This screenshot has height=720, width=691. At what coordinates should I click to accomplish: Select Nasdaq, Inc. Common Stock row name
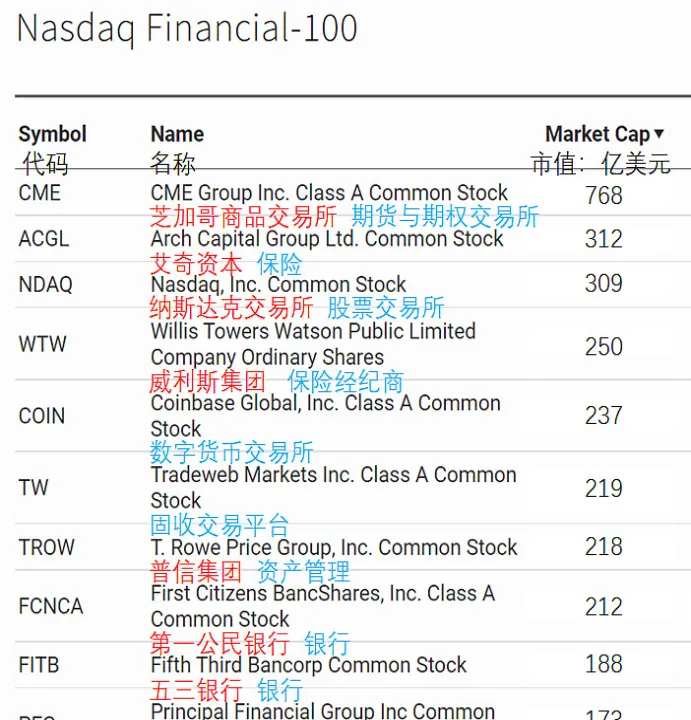tap(278, 285)
